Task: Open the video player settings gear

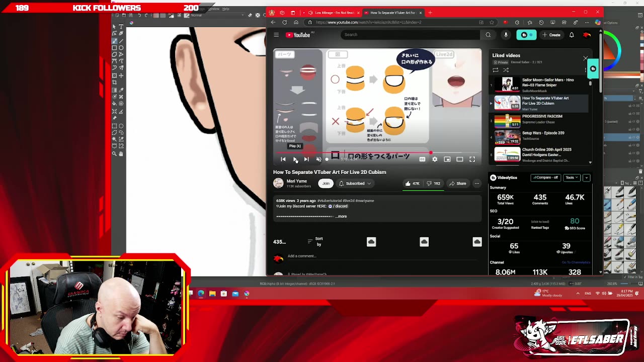Action: pyautogui.click(x=435, y=159)
